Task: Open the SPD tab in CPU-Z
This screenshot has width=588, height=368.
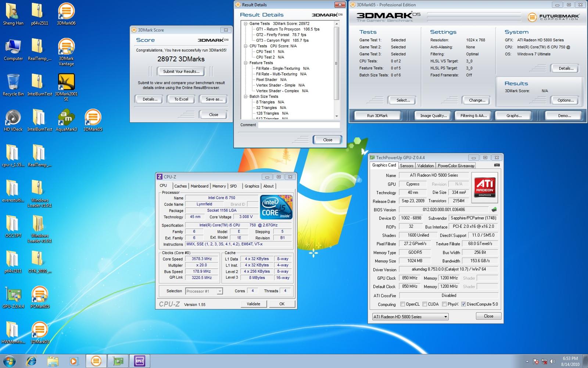Action: pyautogui.click(x=233, y=186)
